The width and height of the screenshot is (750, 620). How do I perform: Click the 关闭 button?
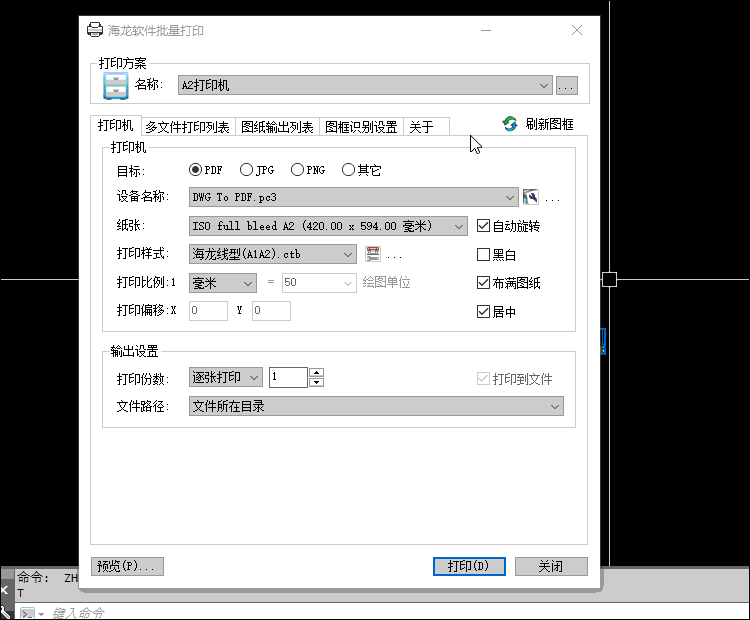tap(551, 566)
